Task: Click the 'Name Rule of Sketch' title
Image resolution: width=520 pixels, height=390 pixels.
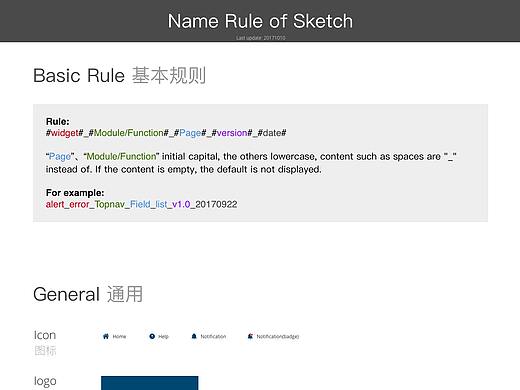Action: (x=260, y=21)
